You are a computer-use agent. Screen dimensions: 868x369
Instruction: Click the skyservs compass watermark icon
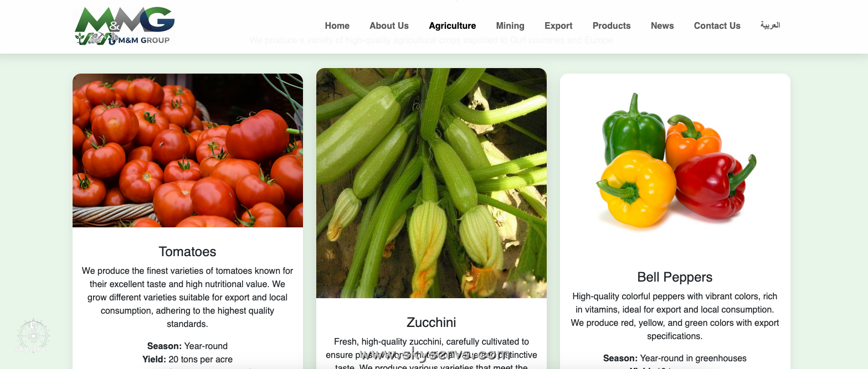point(33,336)
